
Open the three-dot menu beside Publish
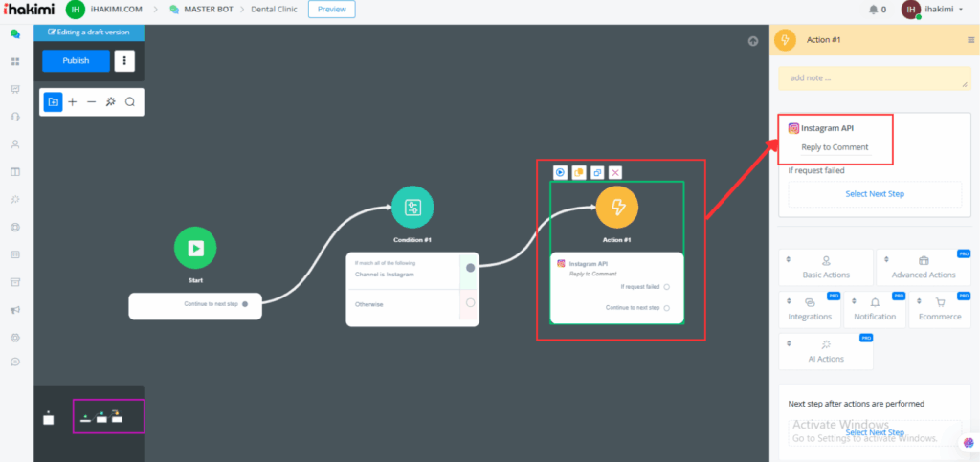124,61
